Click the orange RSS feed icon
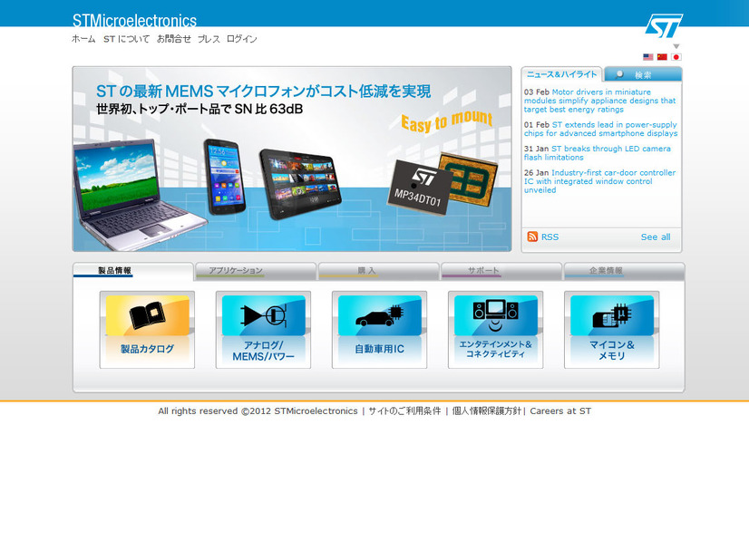 pyautogui.click(x=532, y=237)
